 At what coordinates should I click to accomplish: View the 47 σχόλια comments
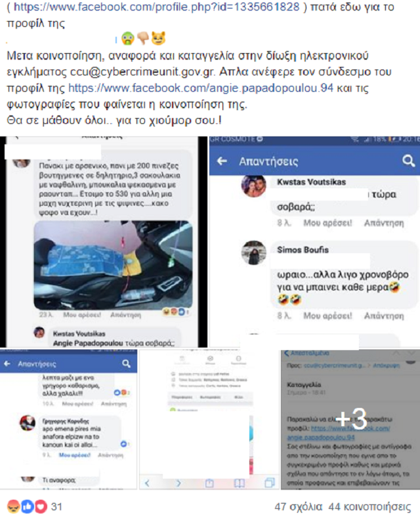coord(298,507)
